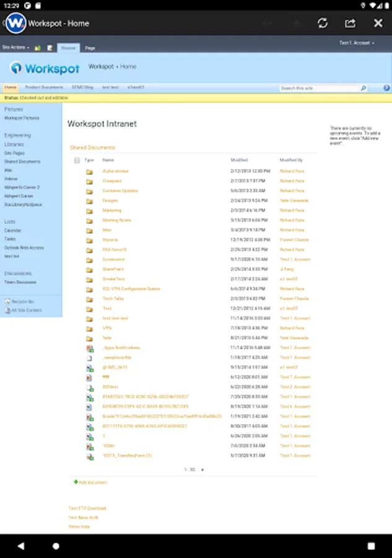Open the Meeting Notes folder link

[116, 220]
